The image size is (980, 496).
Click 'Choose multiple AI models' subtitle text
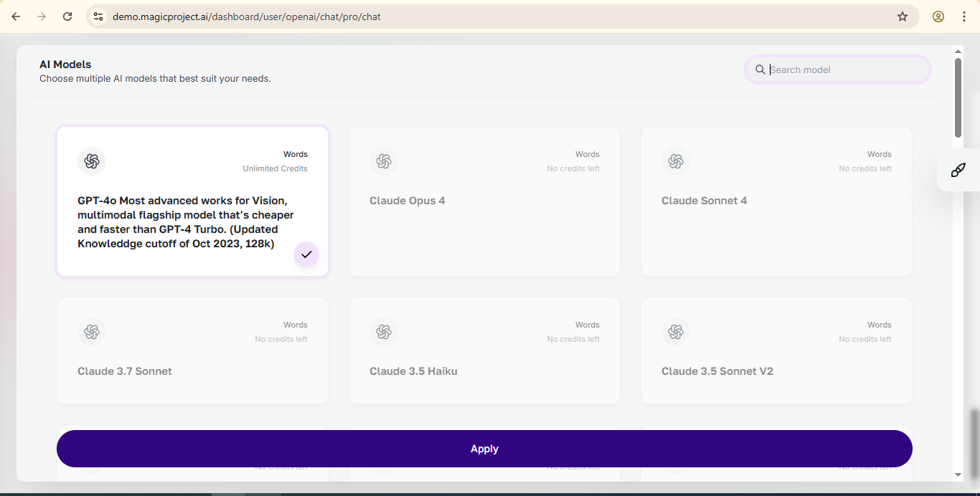[155, 79]
